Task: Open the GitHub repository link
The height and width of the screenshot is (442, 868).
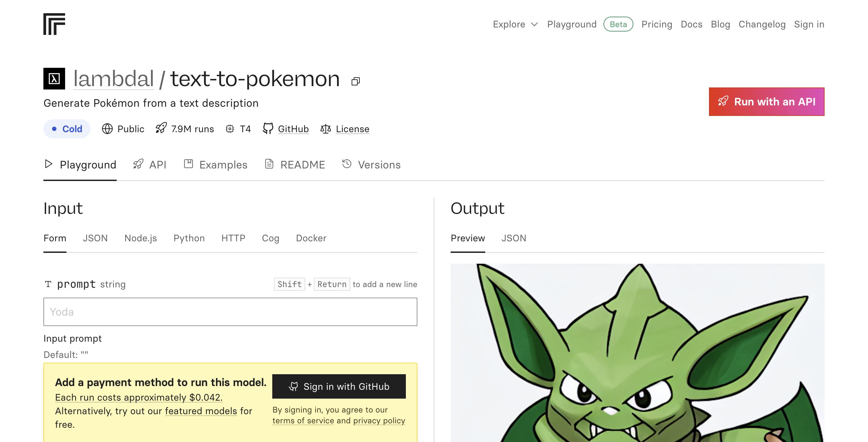Action: point(293,129)
